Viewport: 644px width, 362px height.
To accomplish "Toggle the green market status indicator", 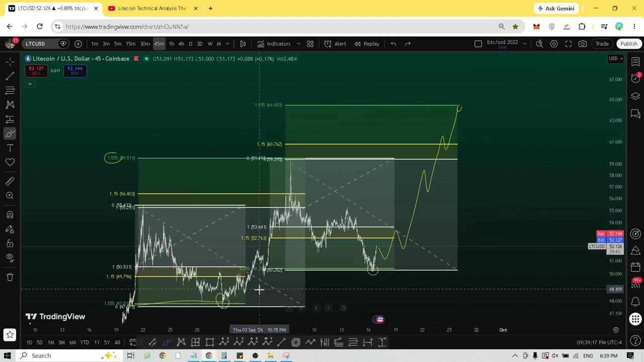I will pos(146,59).
